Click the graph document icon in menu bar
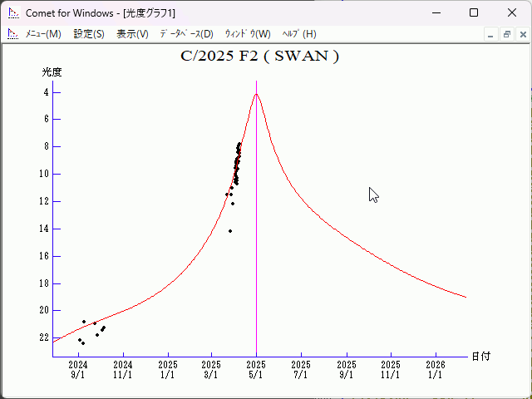The height and width of the screenshot is (399, 532). 13,34
